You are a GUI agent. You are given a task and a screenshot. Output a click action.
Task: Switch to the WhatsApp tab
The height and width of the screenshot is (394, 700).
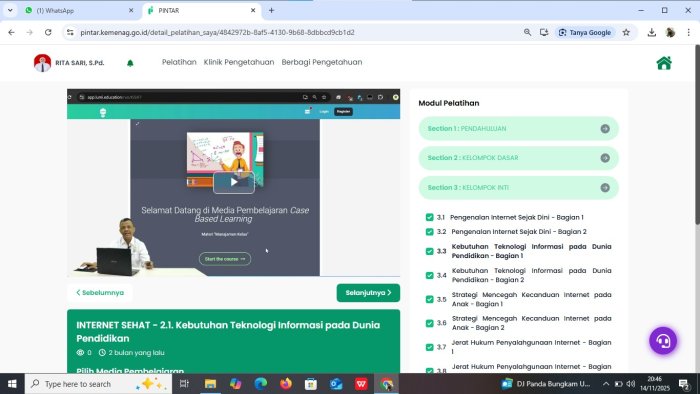79,10
